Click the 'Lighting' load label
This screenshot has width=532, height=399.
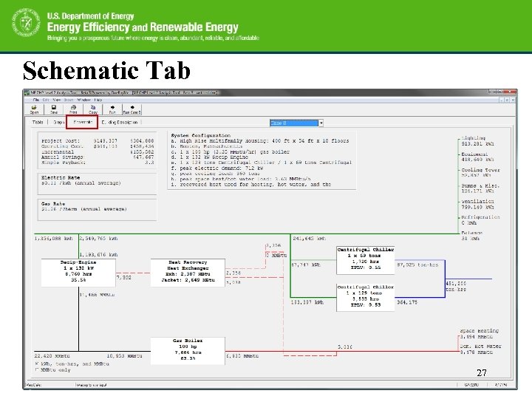474,138
